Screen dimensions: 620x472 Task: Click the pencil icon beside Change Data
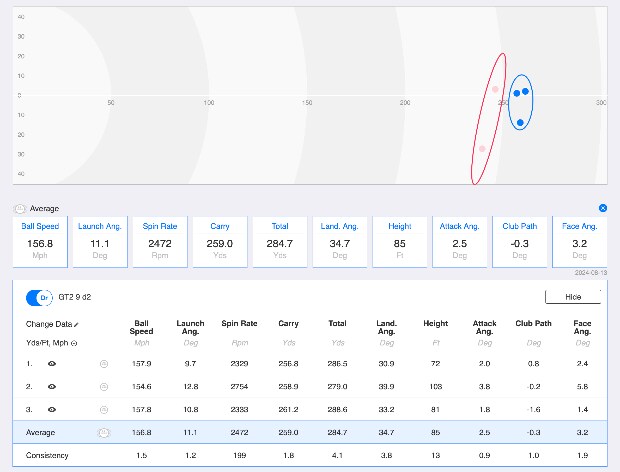click(x=77, y=325)
